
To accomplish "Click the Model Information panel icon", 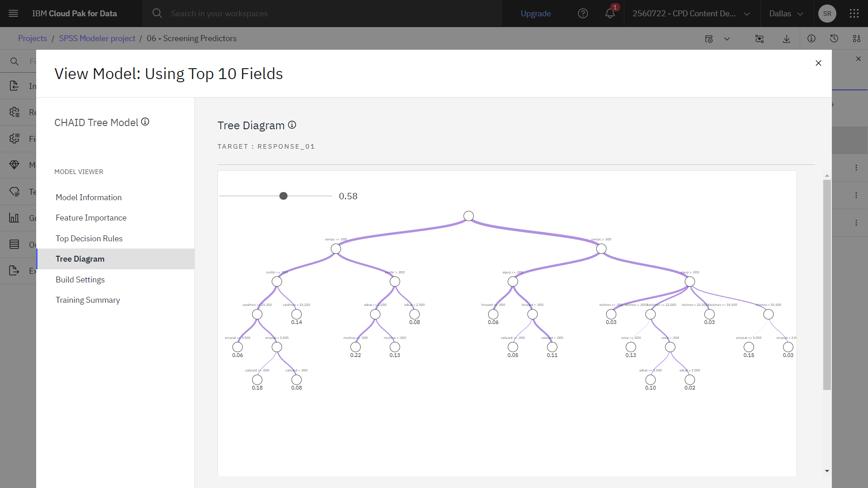I will [88, 197].
